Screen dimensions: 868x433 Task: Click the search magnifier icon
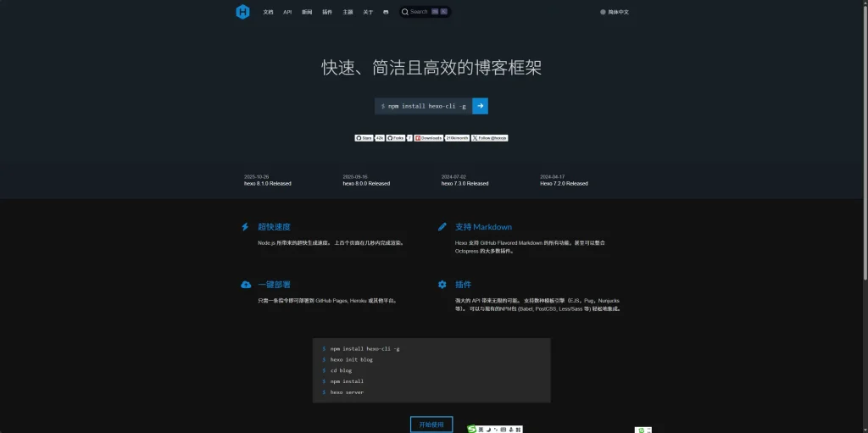coord(404,12)
